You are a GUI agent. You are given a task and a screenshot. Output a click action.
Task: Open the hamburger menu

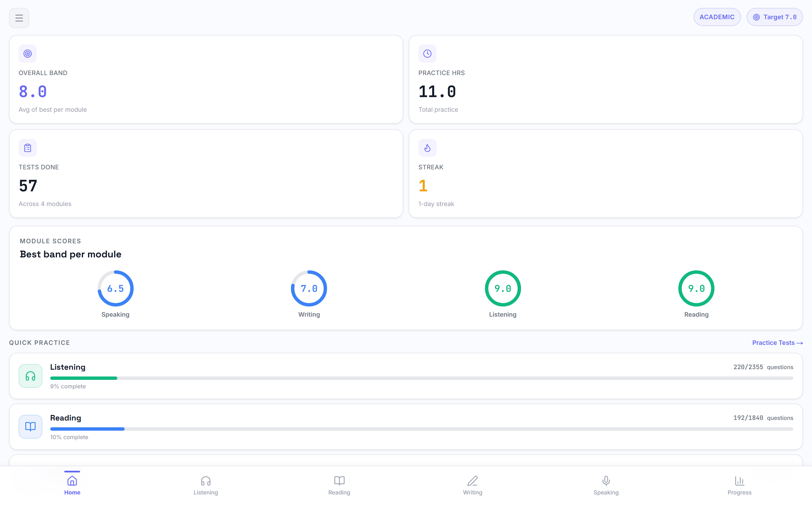19,18
